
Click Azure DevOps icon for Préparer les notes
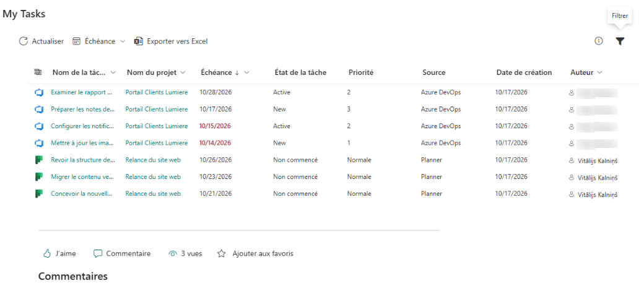coord(39,110)
